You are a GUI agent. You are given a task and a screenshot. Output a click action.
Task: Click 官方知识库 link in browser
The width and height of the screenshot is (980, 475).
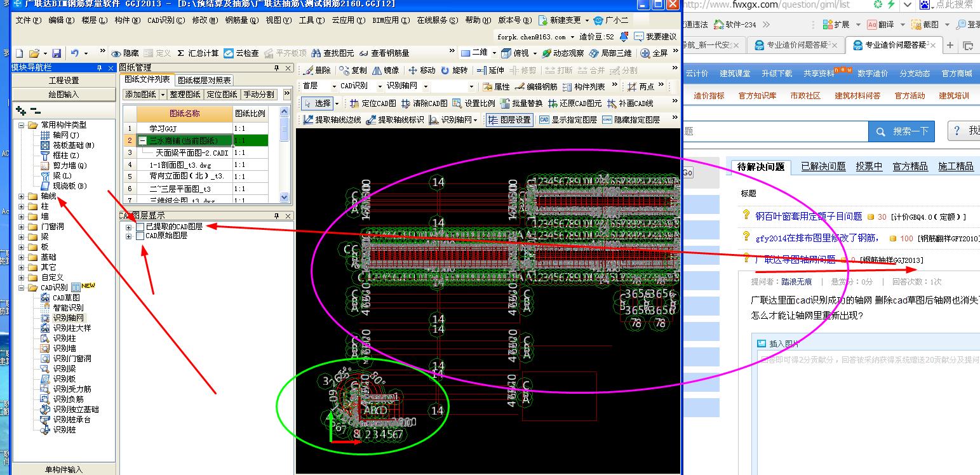[x=757, y=95]
